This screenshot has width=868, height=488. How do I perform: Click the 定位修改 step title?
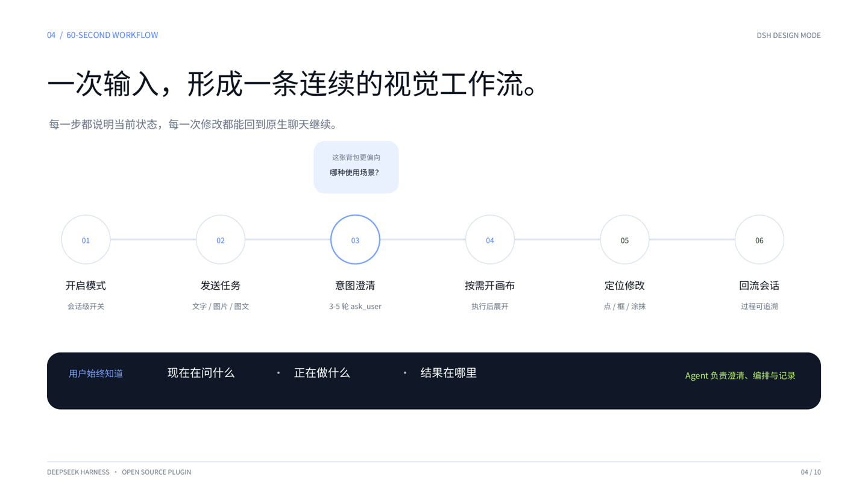click(x=624, y=286)
